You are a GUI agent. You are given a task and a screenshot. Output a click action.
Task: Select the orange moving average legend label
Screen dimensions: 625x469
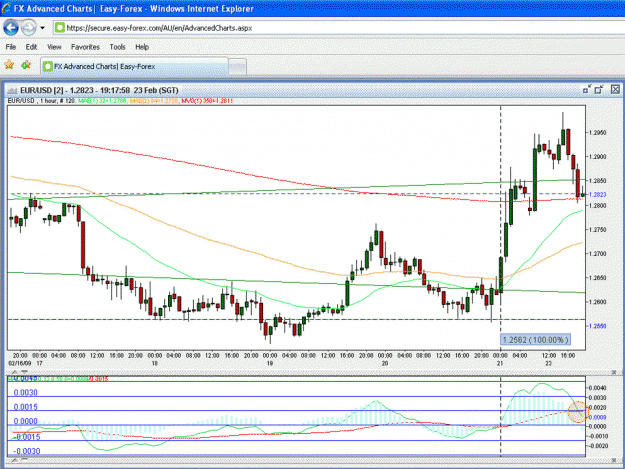point(154,101)
